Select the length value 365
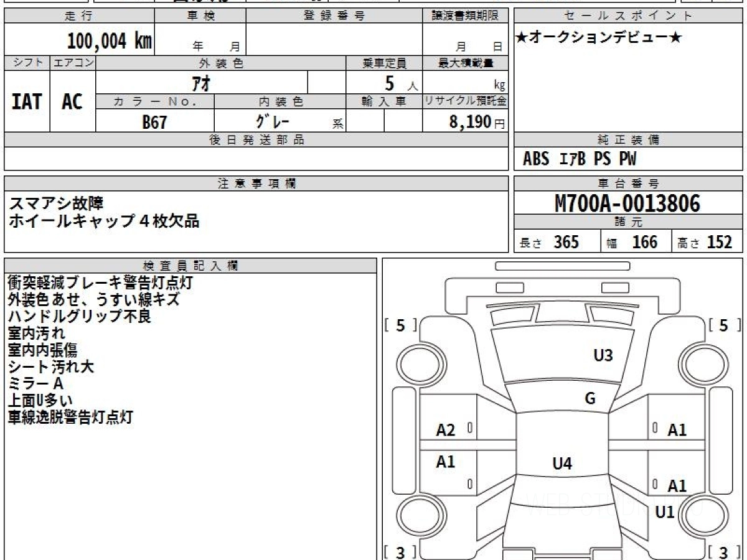The width and height of the screenshot is (747, 560). coord(566,242)
